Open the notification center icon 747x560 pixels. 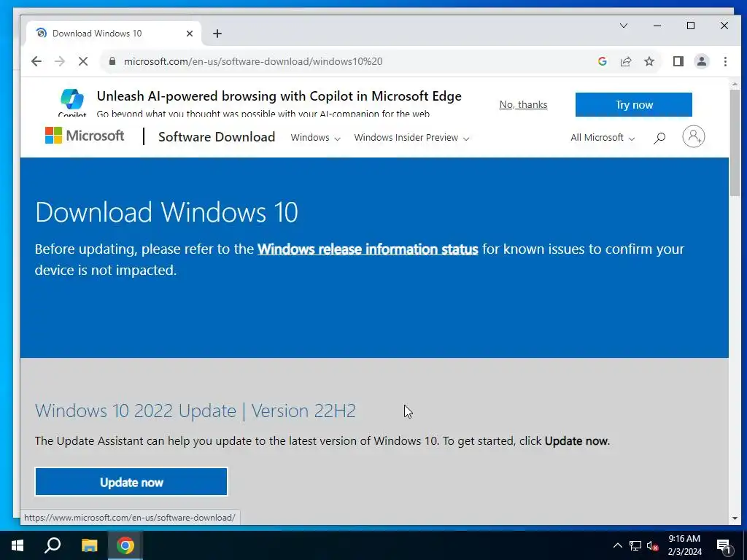(724, 546)
